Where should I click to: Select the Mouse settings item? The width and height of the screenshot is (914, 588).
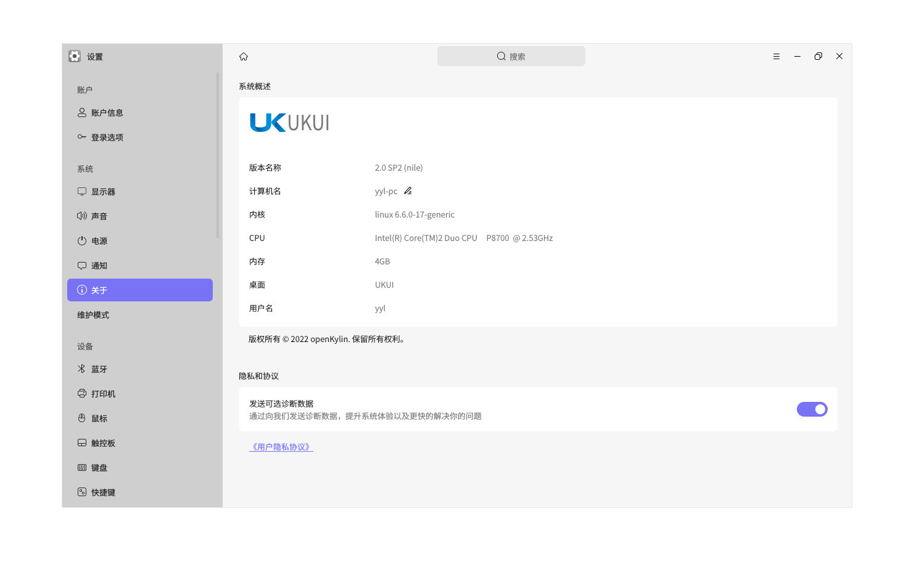pyautogui.click(x=99, y=419)
